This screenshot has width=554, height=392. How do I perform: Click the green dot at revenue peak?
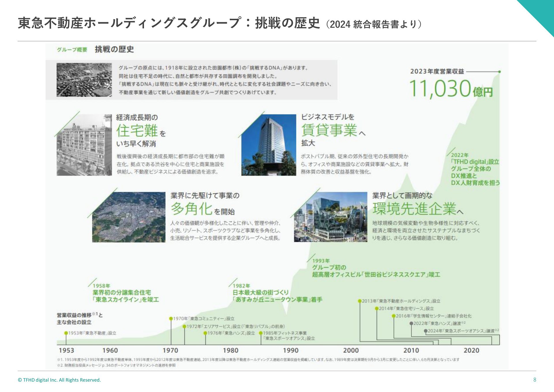tap(499, 72)
